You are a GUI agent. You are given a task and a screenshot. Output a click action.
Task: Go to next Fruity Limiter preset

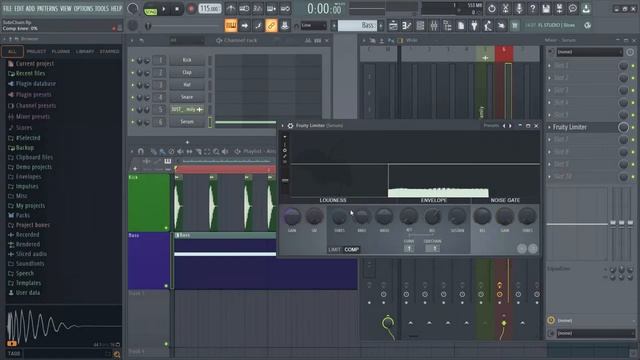click(510, 126)
